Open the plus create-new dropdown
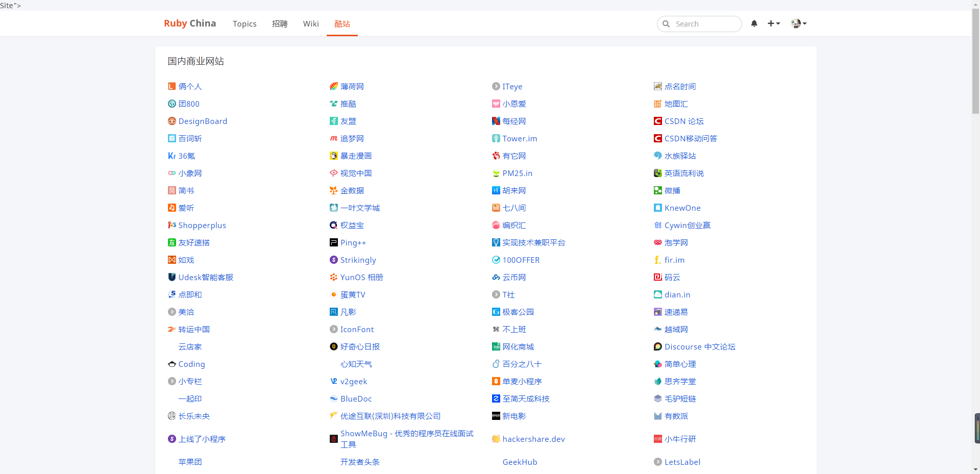Viewport: 980px width, 474px height. pos(774,23)
